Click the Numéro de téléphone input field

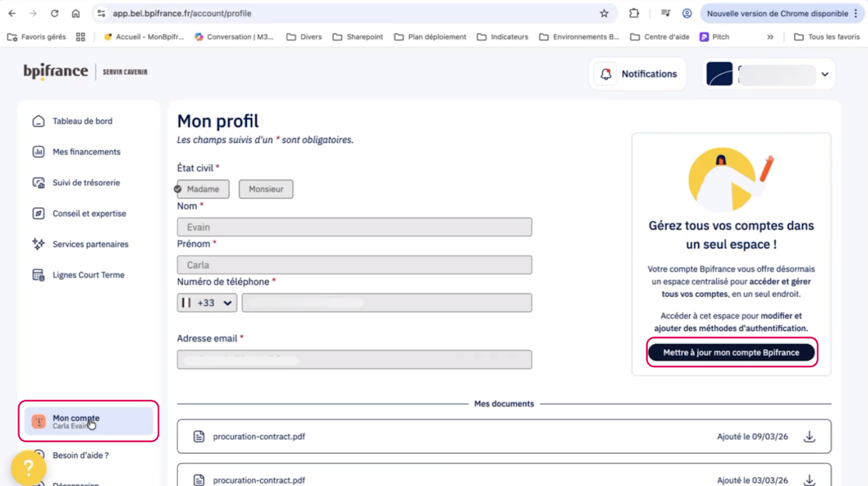point(387,303)
